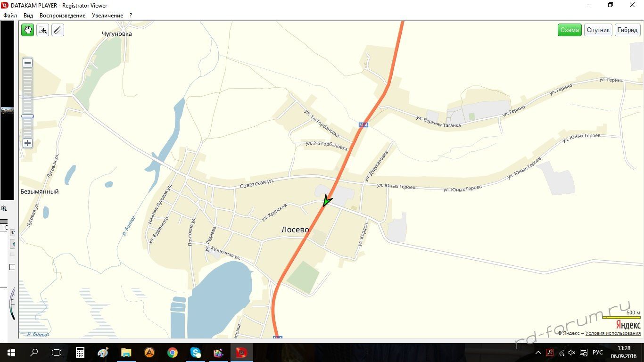The image size is (644, 362).
Task: Activate the zoom-to-area magnifier tool
Action: 43,30
